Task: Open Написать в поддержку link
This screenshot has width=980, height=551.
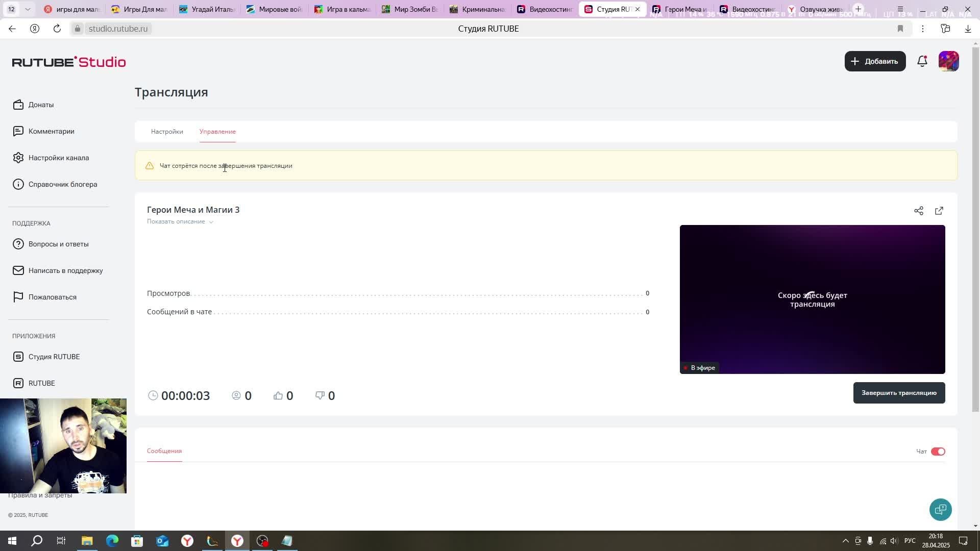Action: pyautogui.click(x=65, y=270)
